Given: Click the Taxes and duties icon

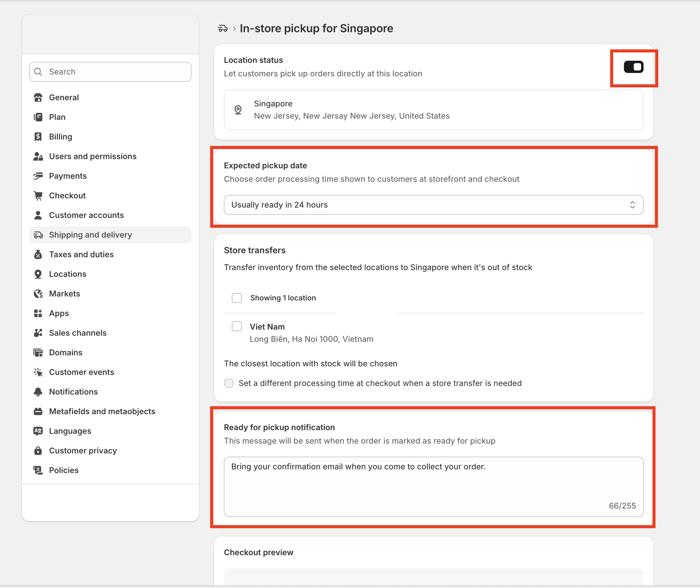Looking at the screenshot, I should [38, 255].
